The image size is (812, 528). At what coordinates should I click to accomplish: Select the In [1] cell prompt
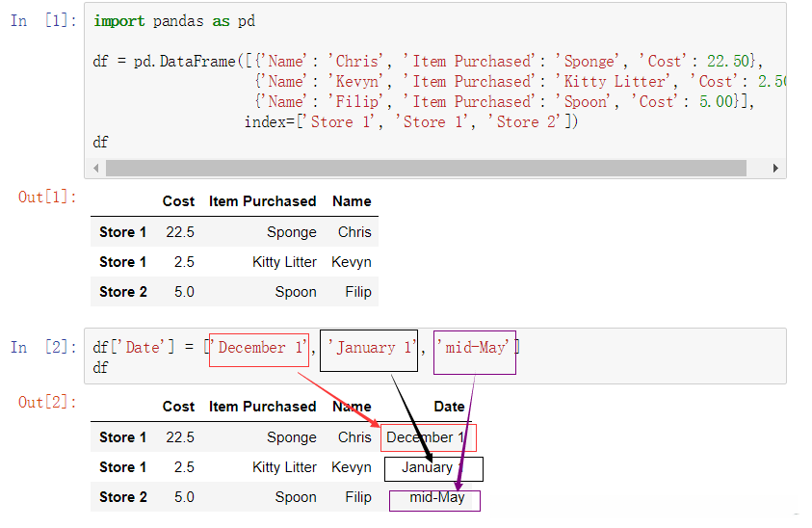44,21
